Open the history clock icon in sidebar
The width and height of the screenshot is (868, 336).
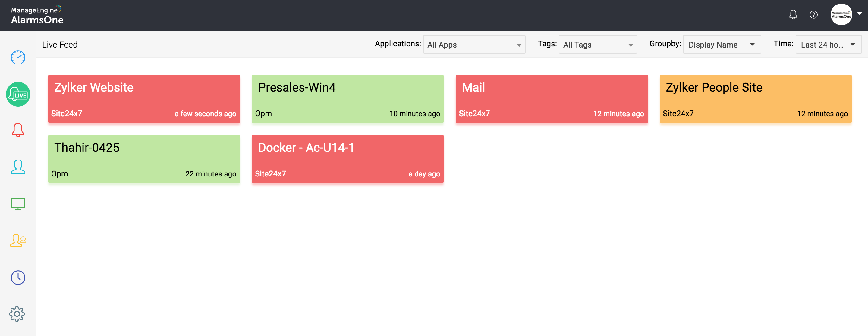click(x=17, y=277)
